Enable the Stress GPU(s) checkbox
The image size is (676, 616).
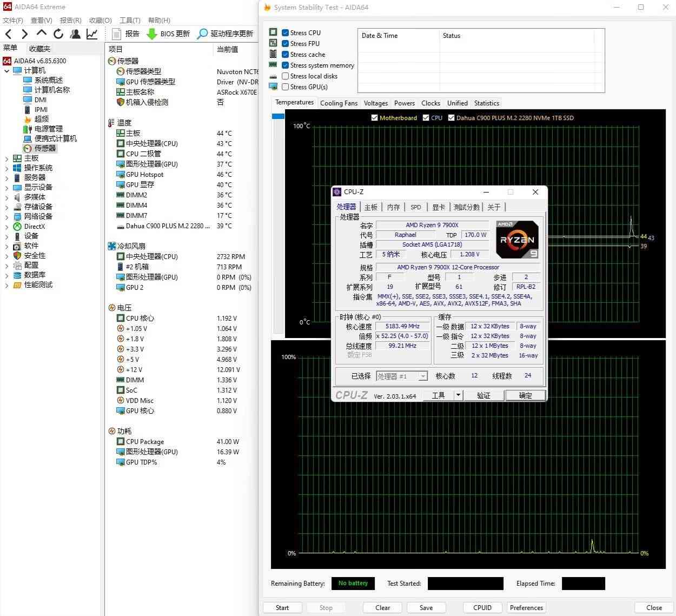coord(286,87)
